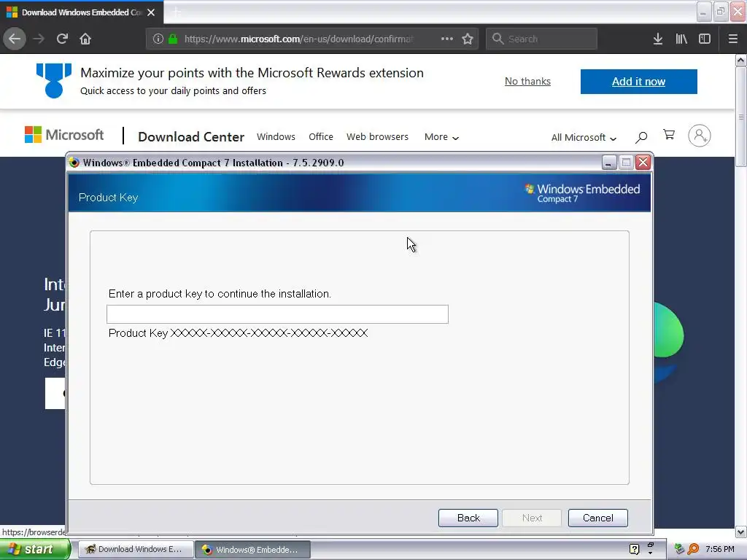Show site information icon in address bar
This screenshot has height=560, width=747.
(158, 39)
